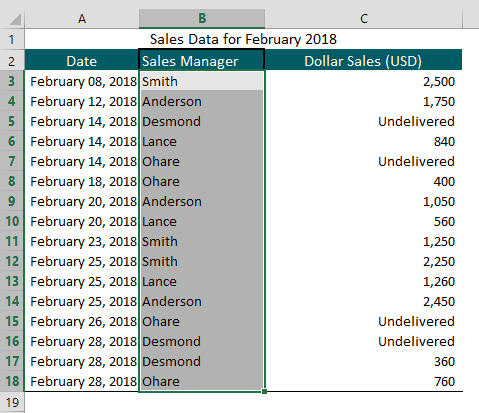Select column B header

[202, 19]
